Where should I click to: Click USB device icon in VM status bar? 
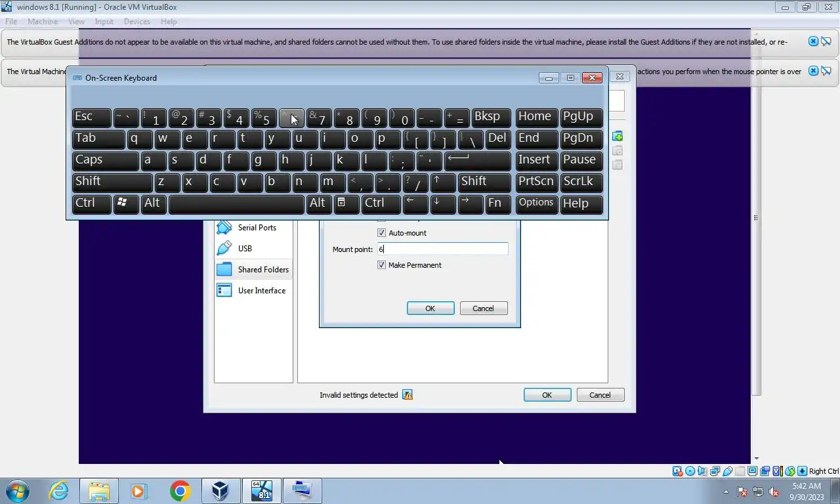(x=728, y=471)
